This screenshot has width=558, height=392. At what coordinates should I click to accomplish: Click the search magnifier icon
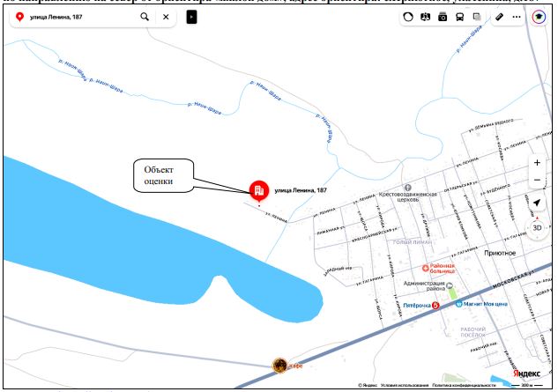(145, 17)
